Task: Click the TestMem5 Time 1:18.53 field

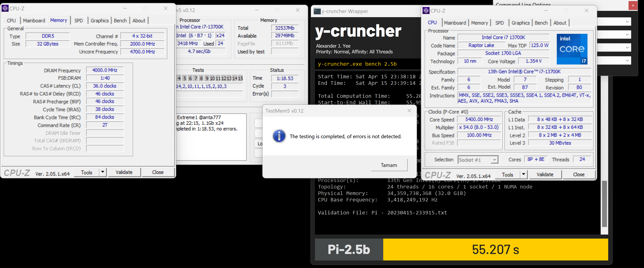Action: [285, 78]
